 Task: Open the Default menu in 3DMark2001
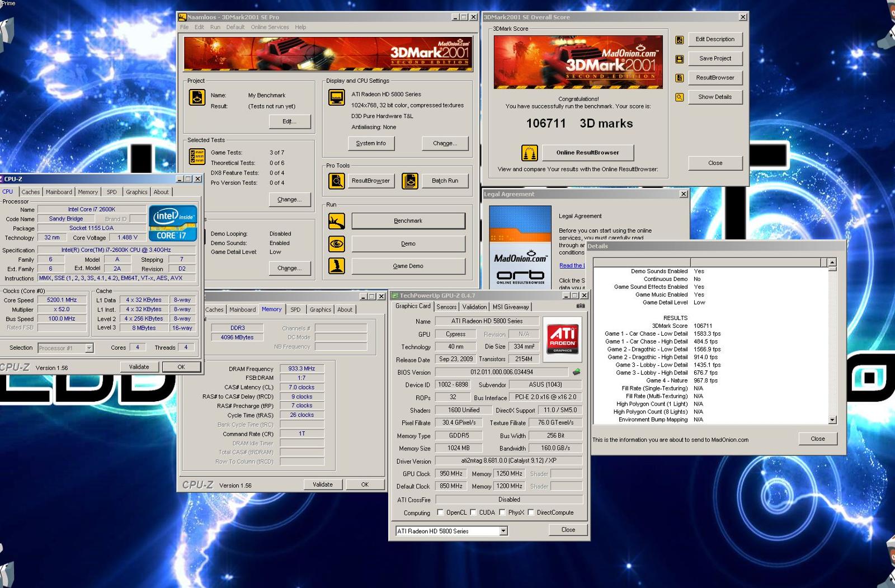pos(235,27)
